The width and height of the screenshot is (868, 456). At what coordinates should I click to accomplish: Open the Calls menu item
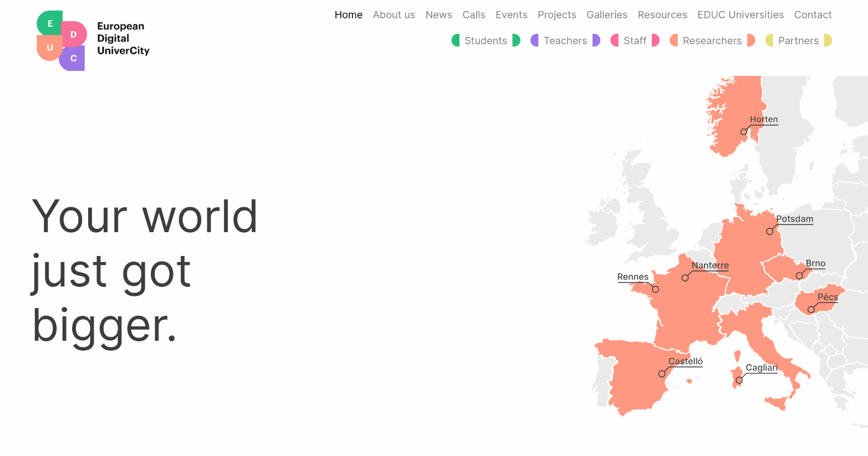[473, 15]
